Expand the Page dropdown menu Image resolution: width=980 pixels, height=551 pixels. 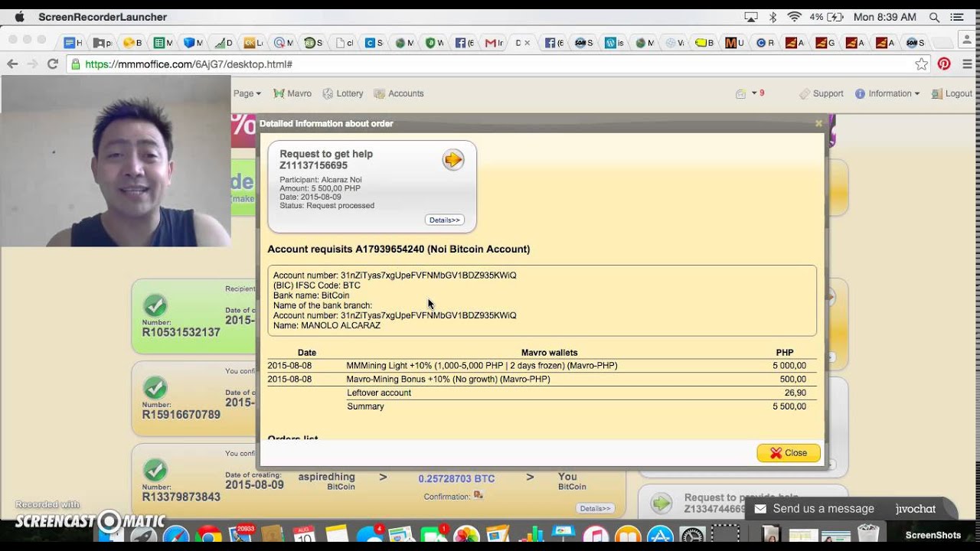point(247,93)
